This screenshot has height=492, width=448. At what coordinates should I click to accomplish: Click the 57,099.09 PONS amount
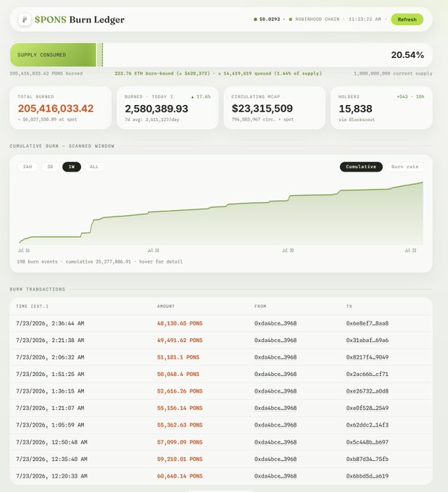coord(180,442)
